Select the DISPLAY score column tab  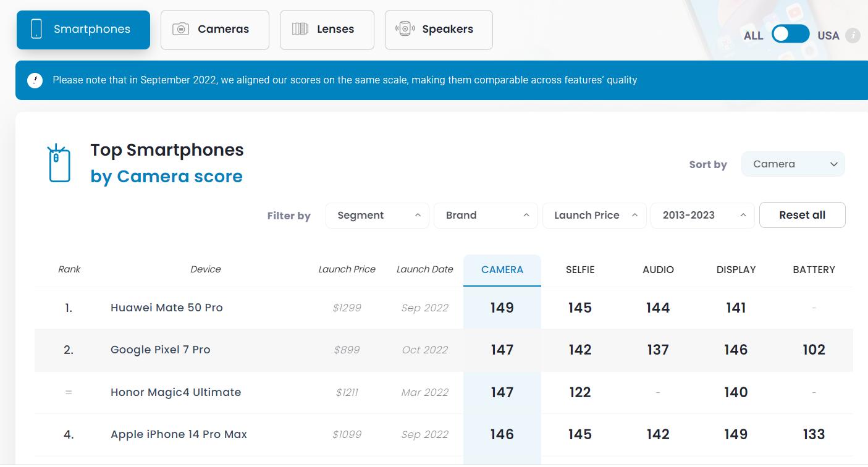736,270
